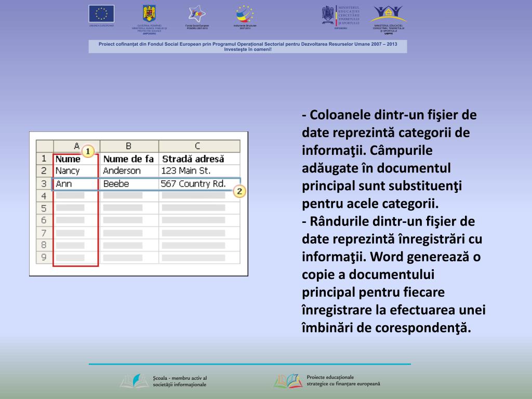Click the cell containing '123 Main St.'
This screenshot has height=399, width=532.
click(x=199, y=170)
